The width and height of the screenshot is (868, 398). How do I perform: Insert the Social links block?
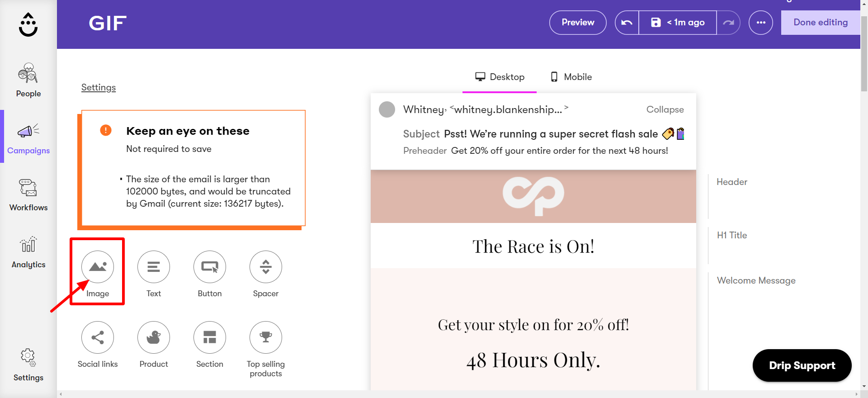(x=97, y=337)
